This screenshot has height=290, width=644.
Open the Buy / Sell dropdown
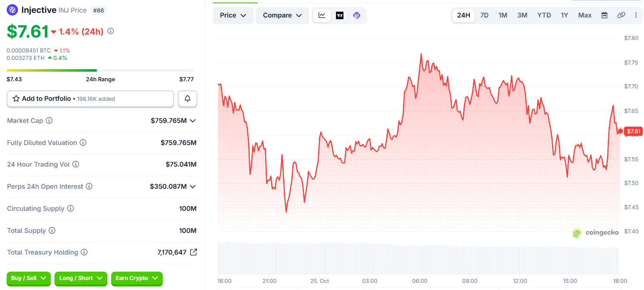coord(29,278)
